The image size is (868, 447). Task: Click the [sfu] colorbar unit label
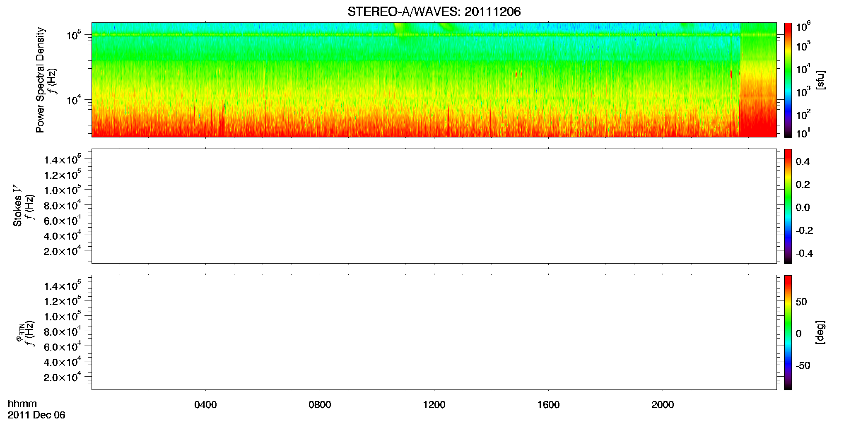point(820,80)
